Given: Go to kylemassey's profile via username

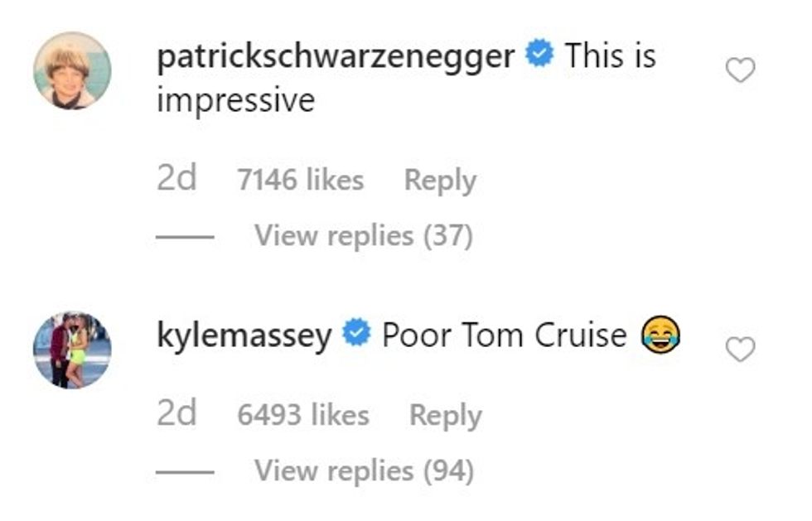Looking at the screenshot, I should (244, 335).
